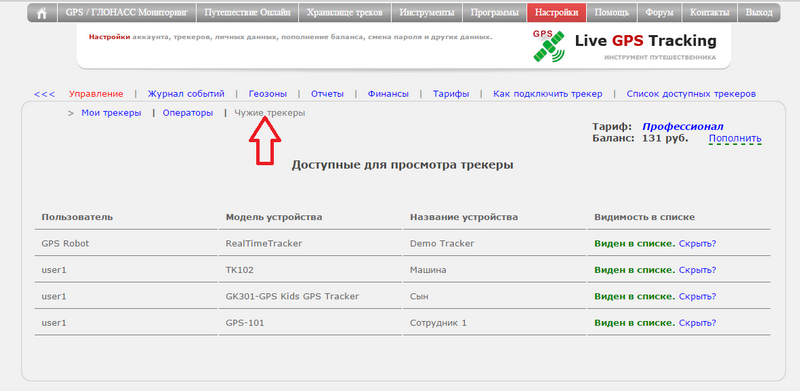Click the back arrows <<< link

pyautogui.click(x=44, y=94)
